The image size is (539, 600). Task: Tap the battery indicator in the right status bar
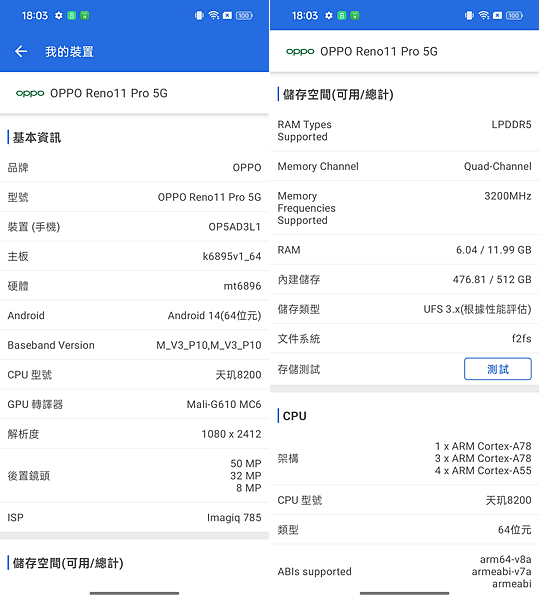tap(514, 16)
